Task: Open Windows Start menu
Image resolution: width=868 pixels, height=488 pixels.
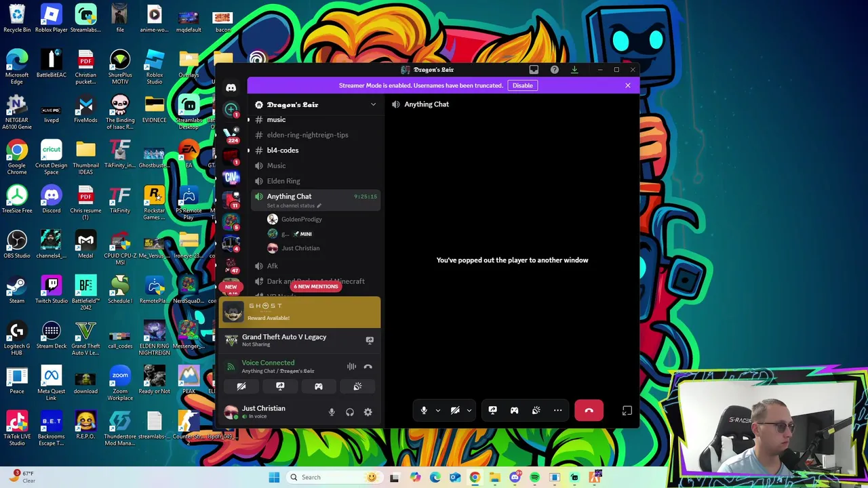Action: pyautogui.click(x=274, y=477)
